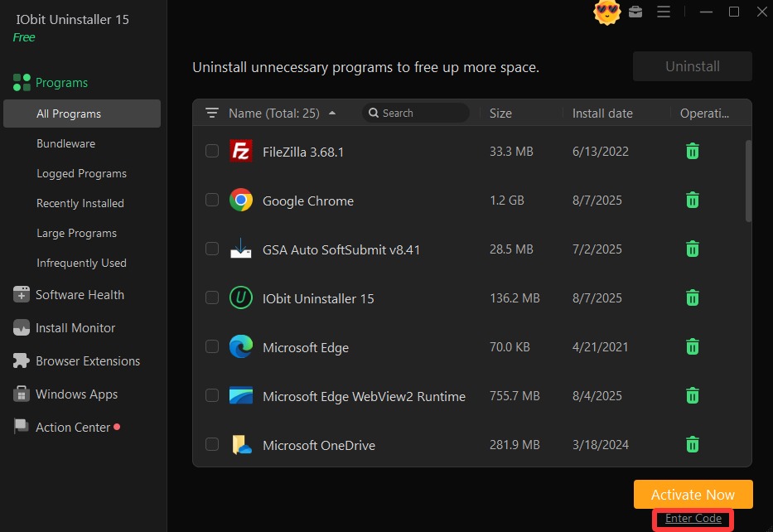Check the FileZilla 3.68.1 checkbox
The image size is (773, 532).
coord(212,151)
